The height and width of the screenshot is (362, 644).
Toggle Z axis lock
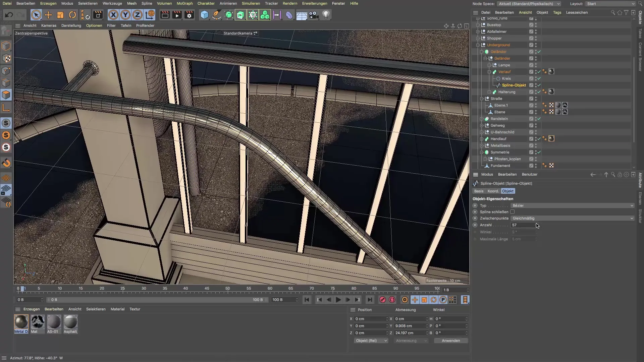(x=138, y=15)
